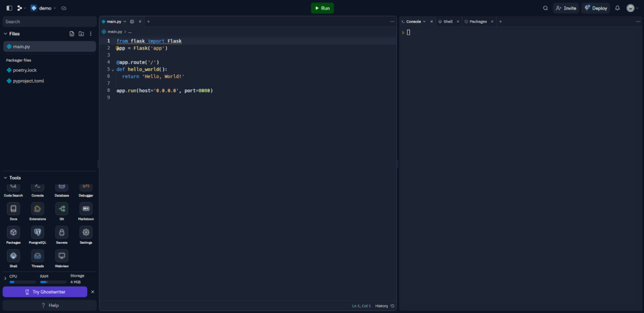Open the Docs tool
This screenshot has width=644, height=313.
point(14,212)
